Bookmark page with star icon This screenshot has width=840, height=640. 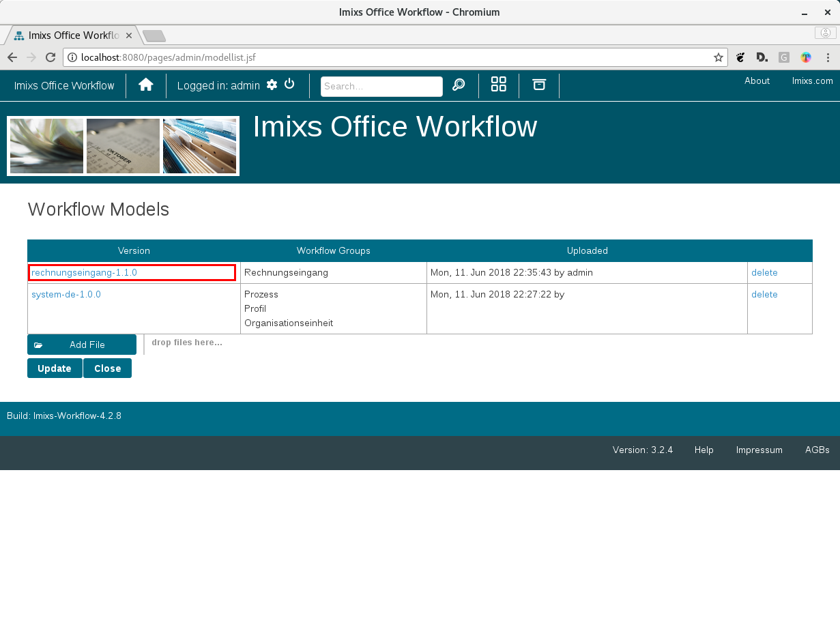pos(718,57)
